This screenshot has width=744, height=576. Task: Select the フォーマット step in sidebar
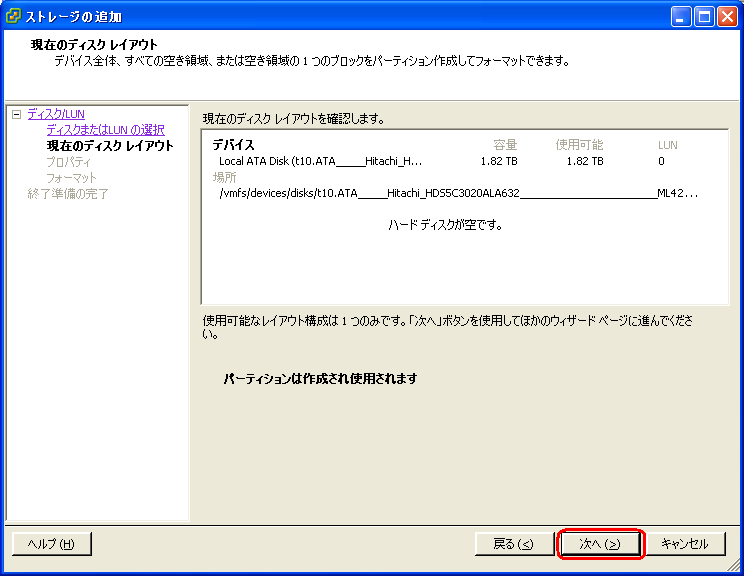[71, 178]
